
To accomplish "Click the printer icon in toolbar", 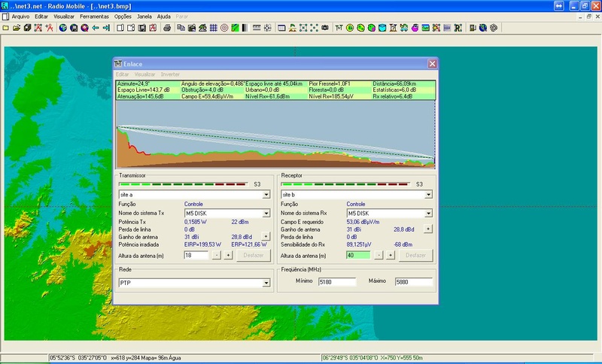I will point(167,28).
